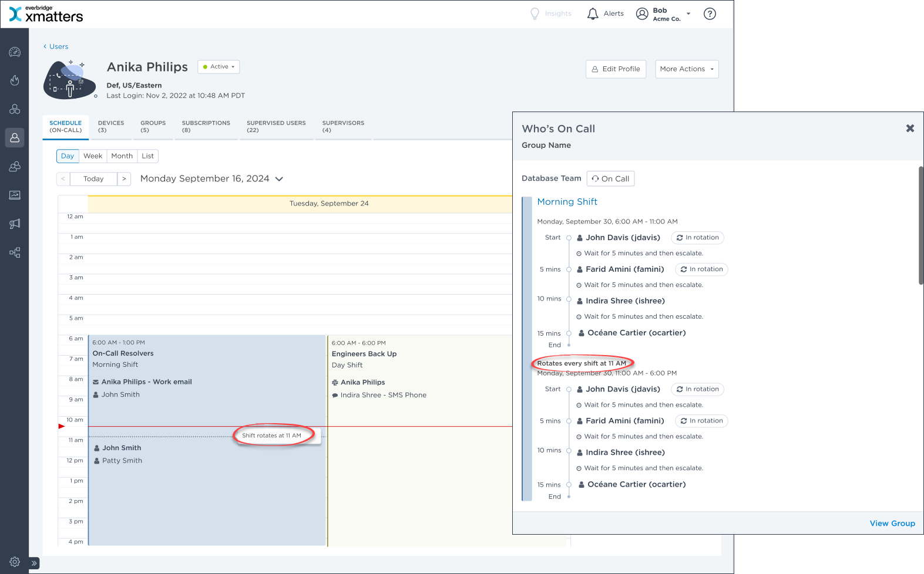
Task: Switch to Groups tab
Action: click(153, 127)
